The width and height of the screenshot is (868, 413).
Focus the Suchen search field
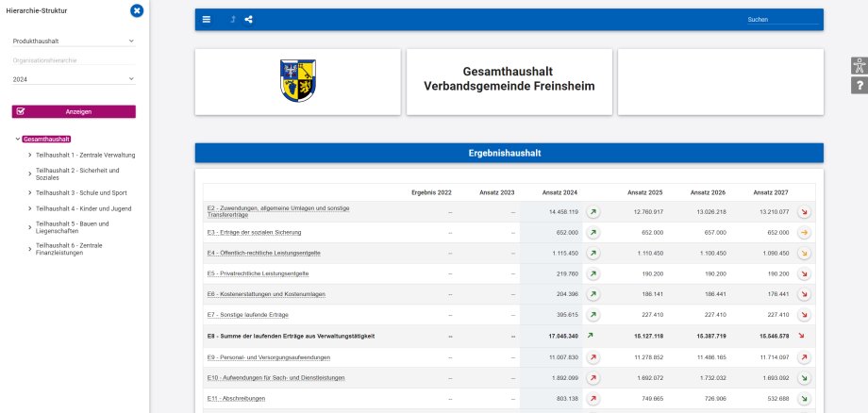point(782,20)
